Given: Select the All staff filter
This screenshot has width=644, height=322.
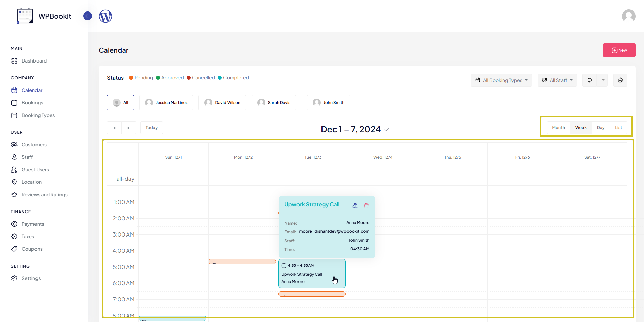Looking at the screenshot, I should click(120, 103).
